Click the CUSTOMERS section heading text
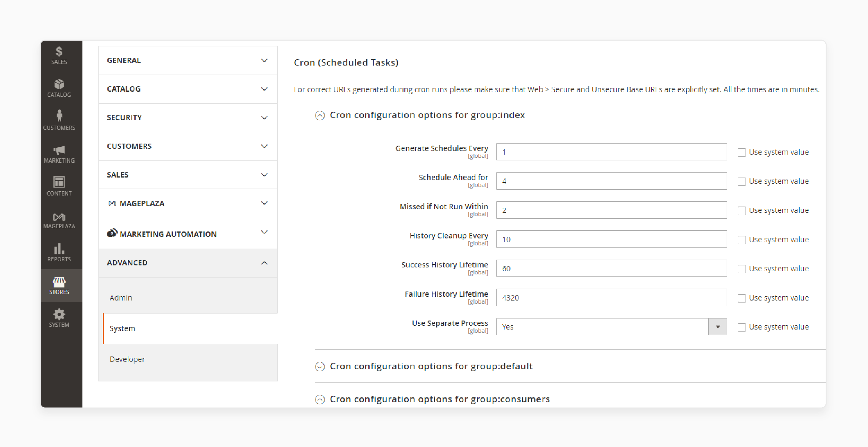This screenshot has width=868, height=447. [129, 146]
